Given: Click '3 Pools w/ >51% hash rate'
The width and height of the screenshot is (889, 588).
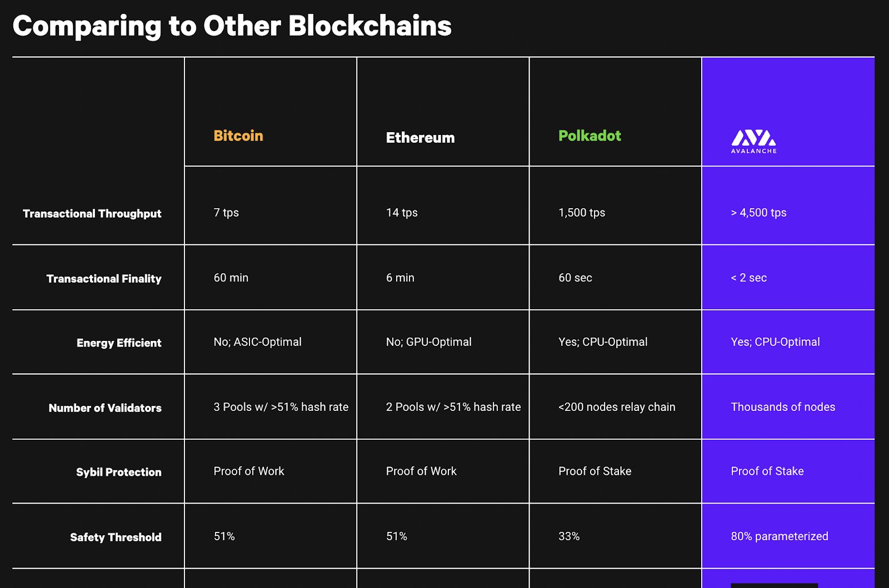Looking at the screenshot, I should (x=281, y=407).
